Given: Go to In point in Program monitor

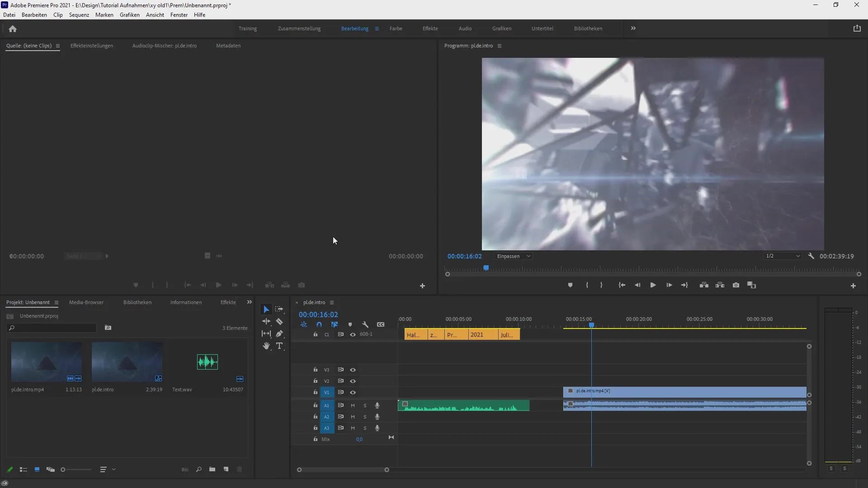Looking at the screenshot, I should point(622,285).
